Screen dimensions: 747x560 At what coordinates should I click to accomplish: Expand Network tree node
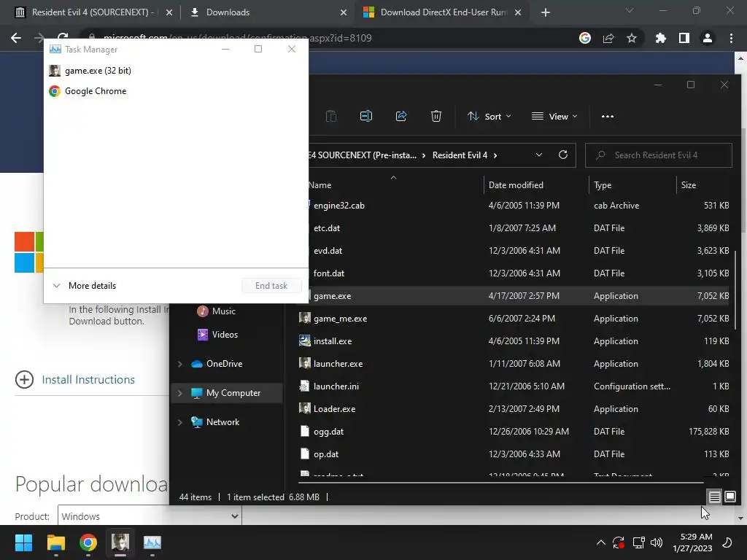point(180,422)
